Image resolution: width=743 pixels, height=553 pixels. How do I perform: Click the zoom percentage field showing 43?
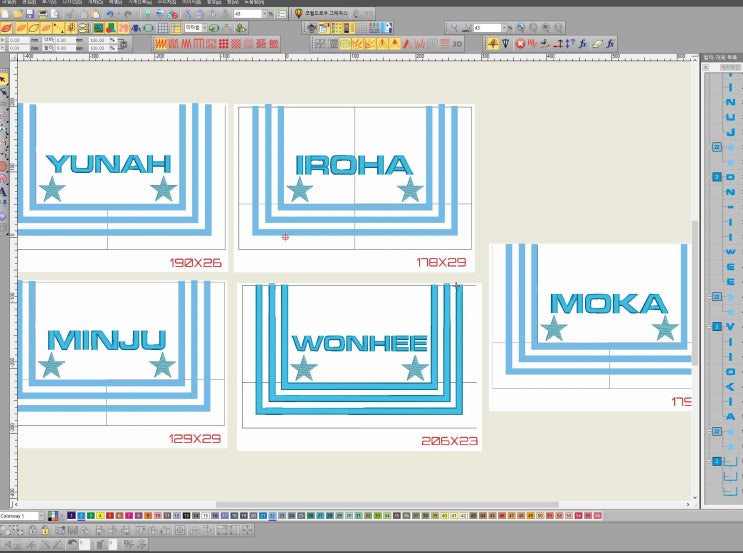pyautogui.click(x=487, y=28)
